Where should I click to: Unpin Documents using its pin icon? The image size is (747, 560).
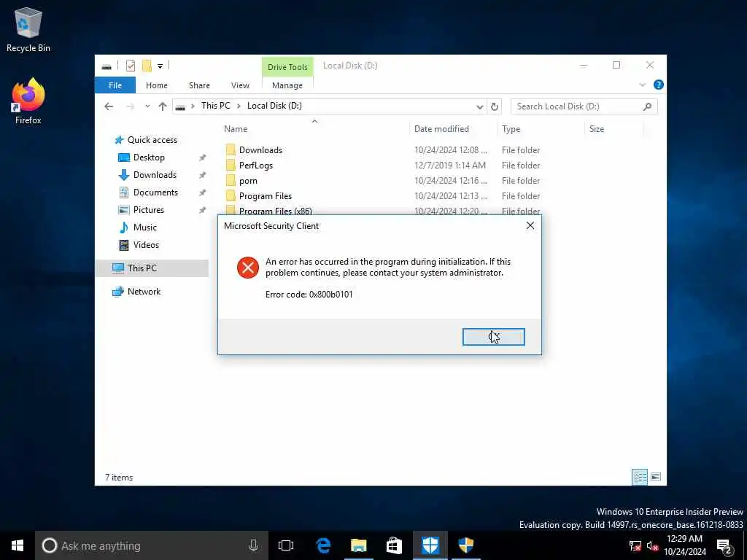click(x=202, y=192)
